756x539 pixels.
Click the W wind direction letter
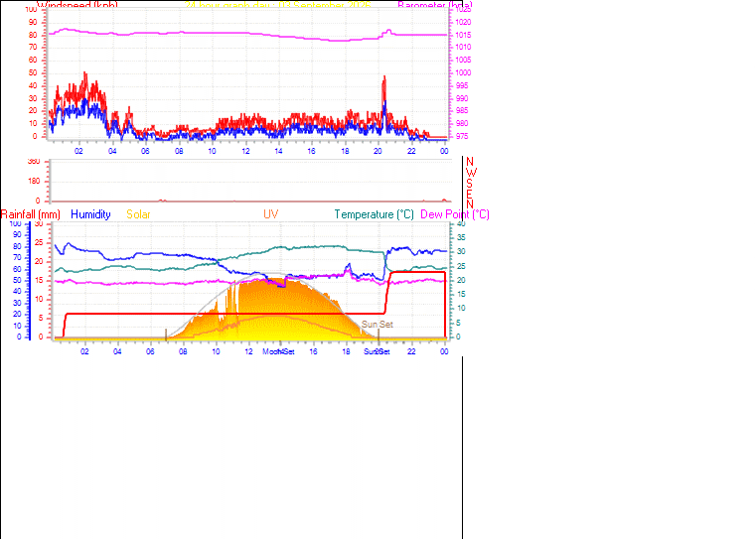pyautogui.click(x=471, y=173)
